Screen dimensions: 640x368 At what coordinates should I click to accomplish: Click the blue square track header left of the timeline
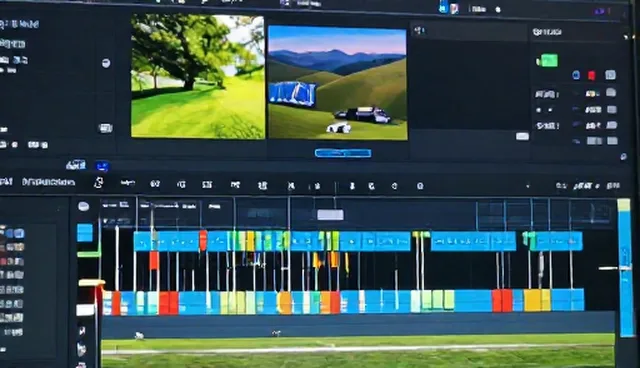click(x=85, y=233)
